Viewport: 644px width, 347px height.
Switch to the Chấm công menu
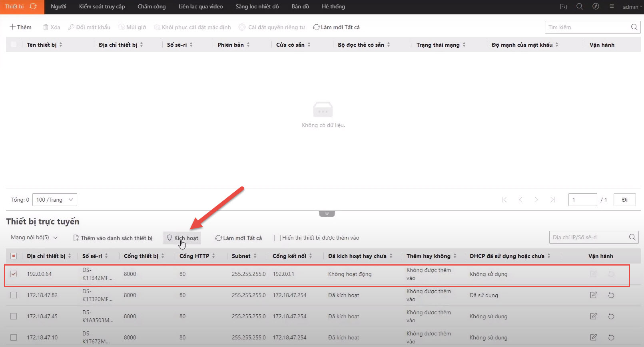tap(152, 6)
